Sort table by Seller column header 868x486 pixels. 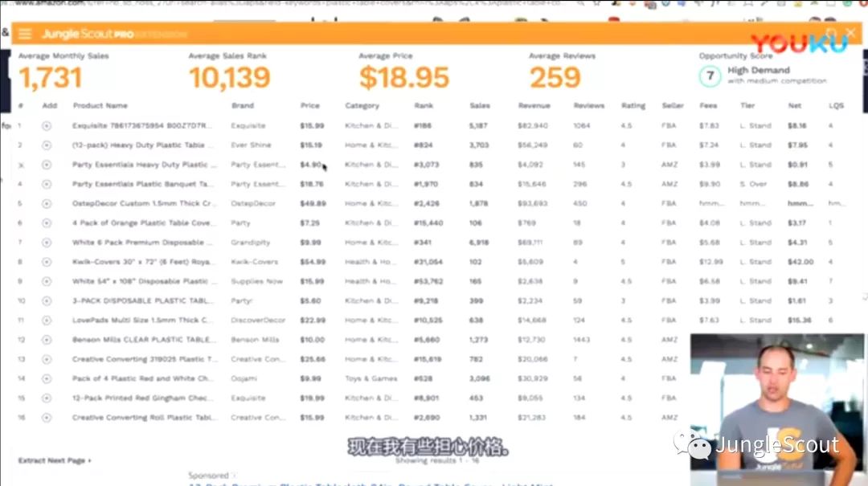[x=673, y=105]
